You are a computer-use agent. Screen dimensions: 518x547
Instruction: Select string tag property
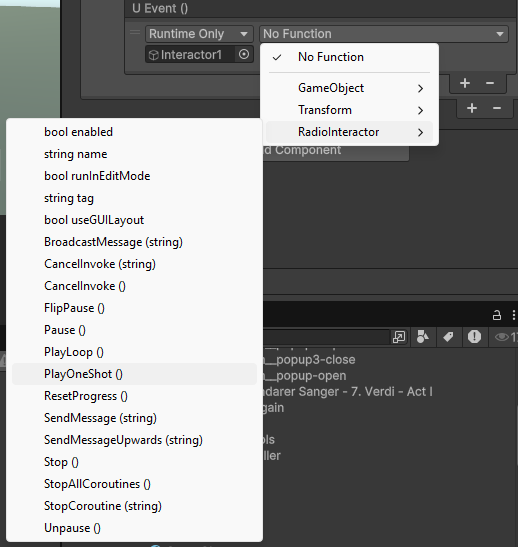[134, 198]
